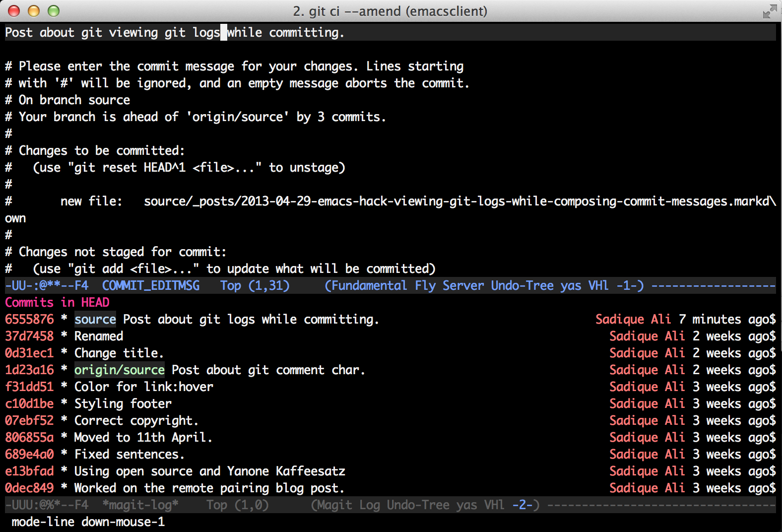Click window number '-2-' in lower mode line

[x=522, y=505]
